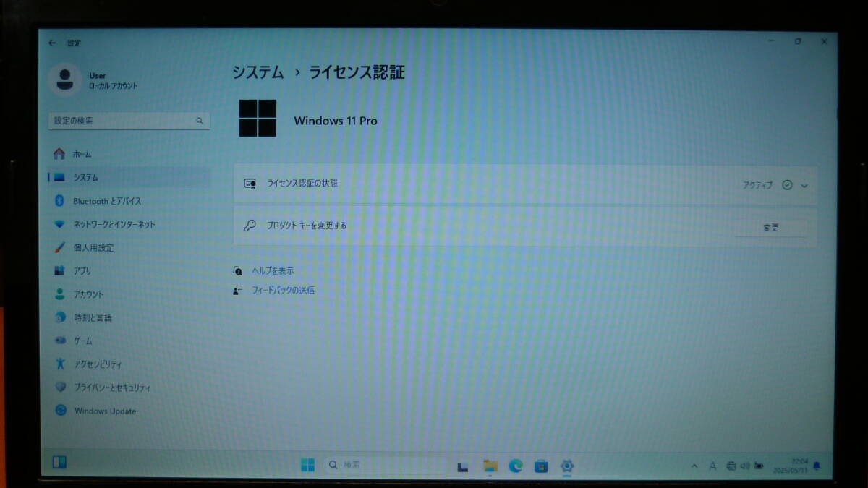
Task: Click the アカウント person icon
Action: (x=59, y=294)
